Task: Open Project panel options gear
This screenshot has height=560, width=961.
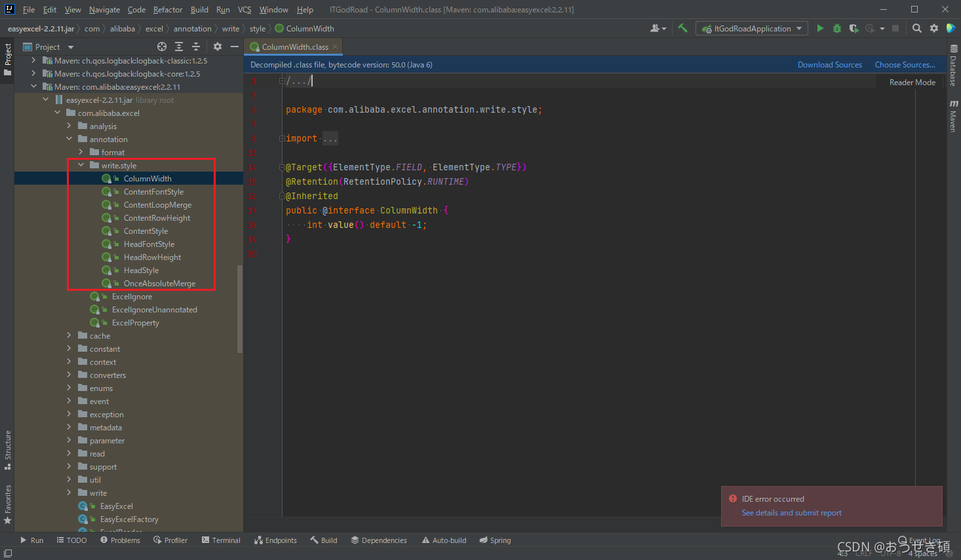Action: click(218, 47)
